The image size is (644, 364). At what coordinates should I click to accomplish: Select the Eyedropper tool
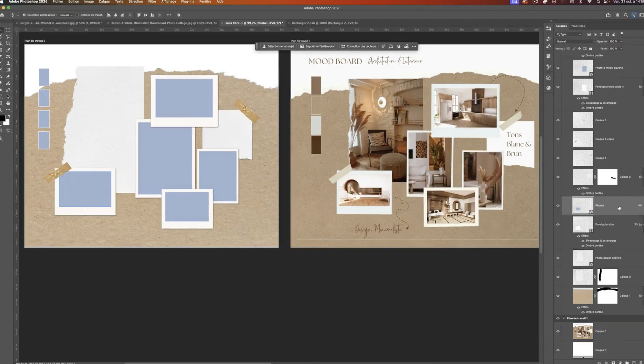tap(8, 50)
